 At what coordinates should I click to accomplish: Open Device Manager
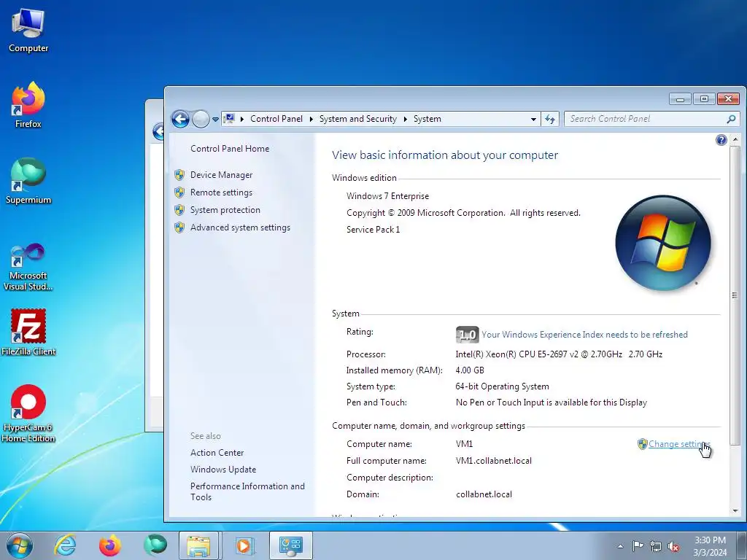[222, 175]
